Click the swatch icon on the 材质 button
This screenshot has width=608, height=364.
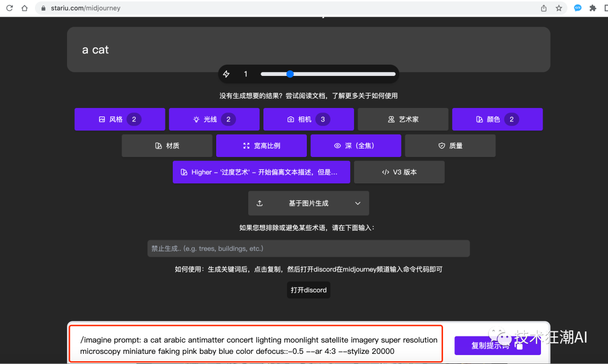point(158,146)
